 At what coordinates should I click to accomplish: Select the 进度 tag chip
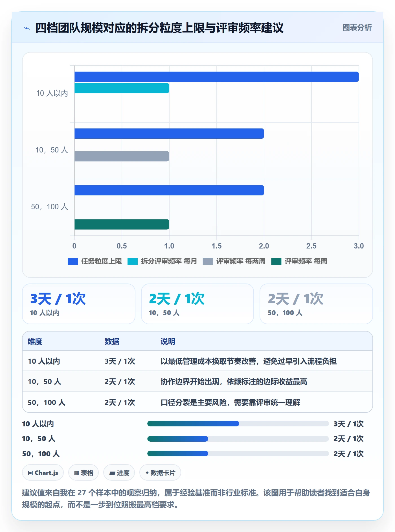tap(119, 473)
